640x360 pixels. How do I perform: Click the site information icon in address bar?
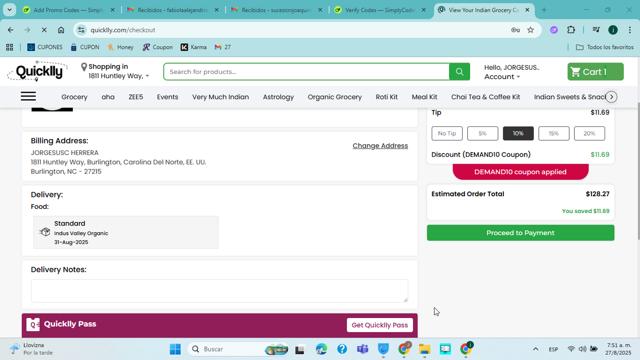tap(82, 30)
